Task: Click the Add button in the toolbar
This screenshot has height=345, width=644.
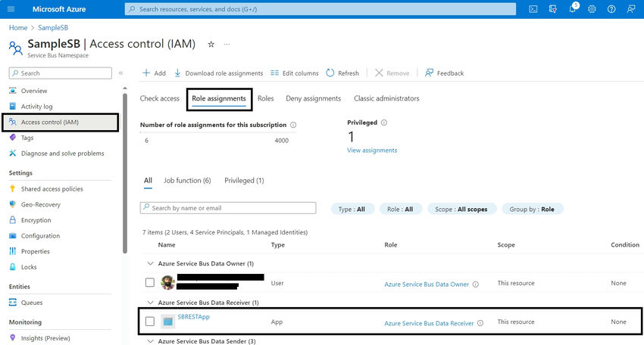Action: click(x=154, y=73)
